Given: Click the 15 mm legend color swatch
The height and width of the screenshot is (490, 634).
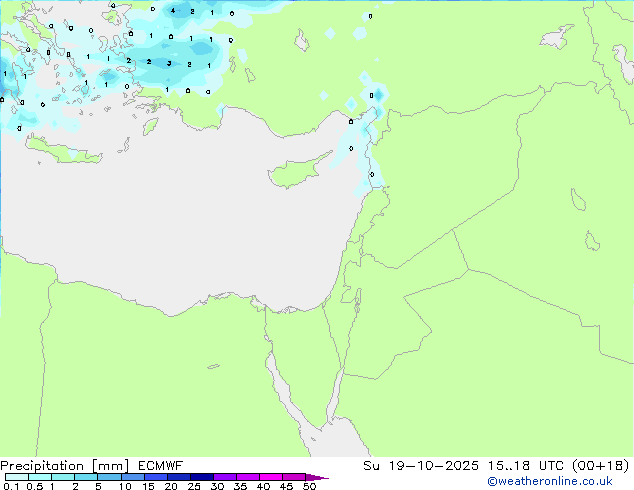Looking at the screenshot, I should coord(156,477).
